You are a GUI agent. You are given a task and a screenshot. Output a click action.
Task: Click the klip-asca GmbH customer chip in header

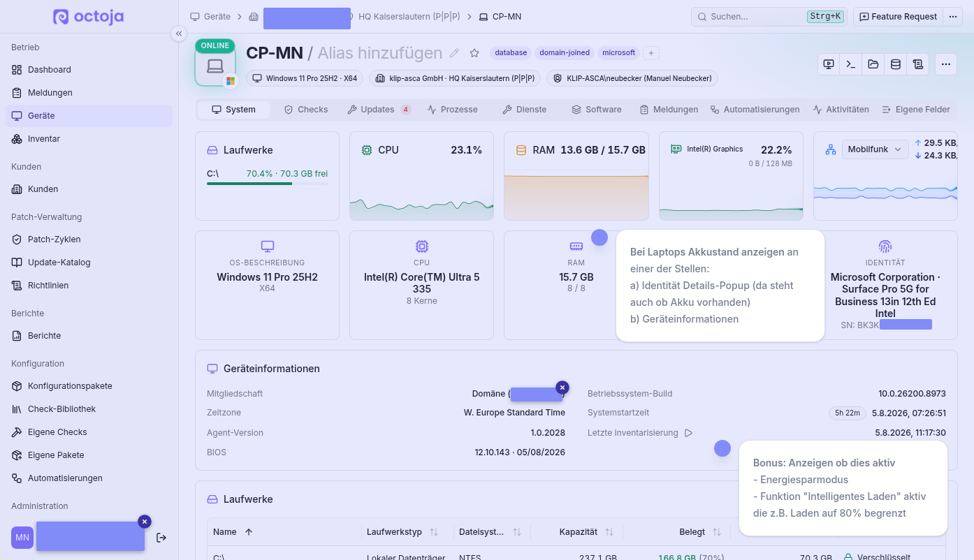[455, 79]
